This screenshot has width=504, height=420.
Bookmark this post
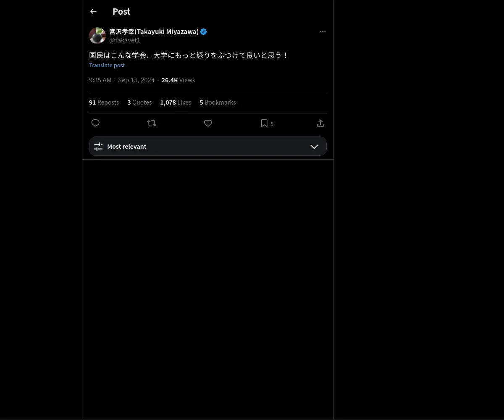264,123
